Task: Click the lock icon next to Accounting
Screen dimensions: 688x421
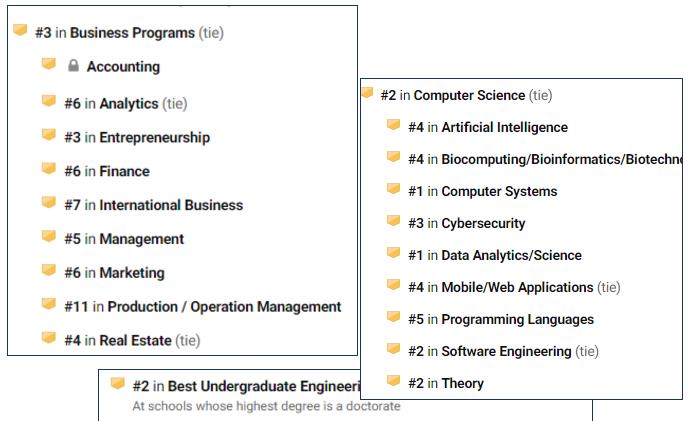Action: (73, 65)
